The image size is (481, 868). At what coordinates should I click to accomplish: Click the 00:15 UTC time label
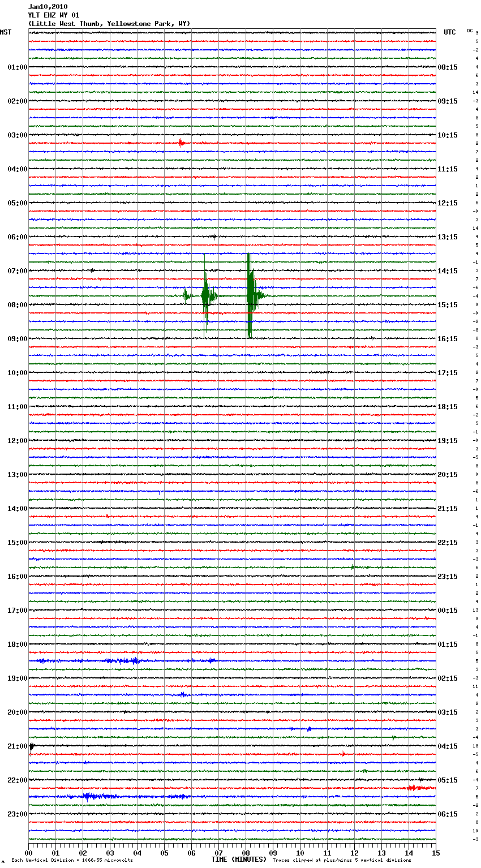[x=448, y=611]
